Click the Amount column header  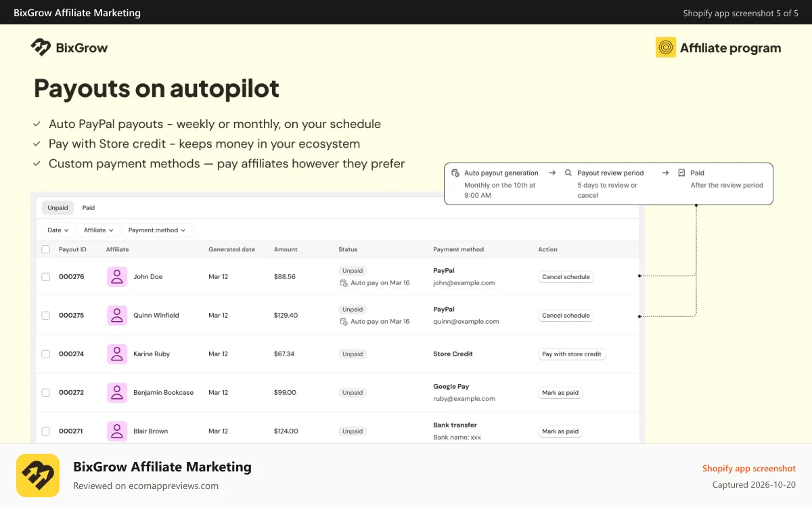click(286, 249)
